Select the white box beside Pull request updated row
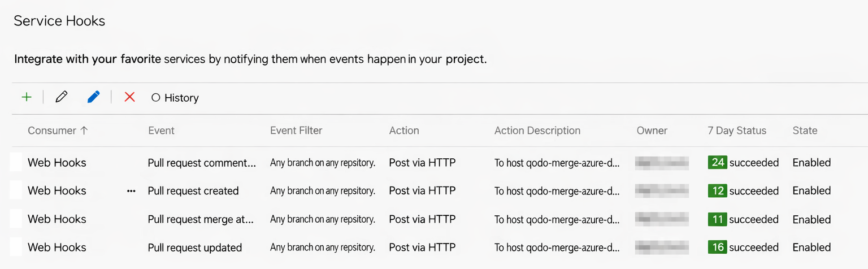This screenshot has width=868, height=269. (16, 248)
